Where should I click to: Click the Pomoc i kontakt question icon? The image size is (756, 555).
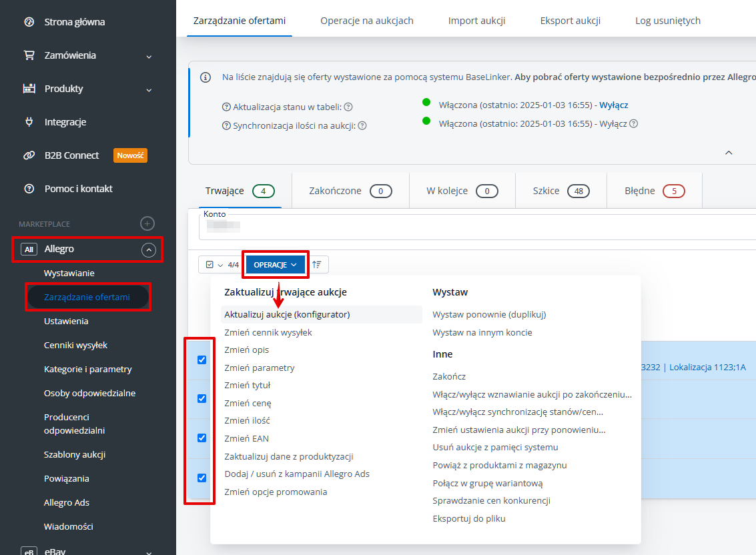pos(29,189)
